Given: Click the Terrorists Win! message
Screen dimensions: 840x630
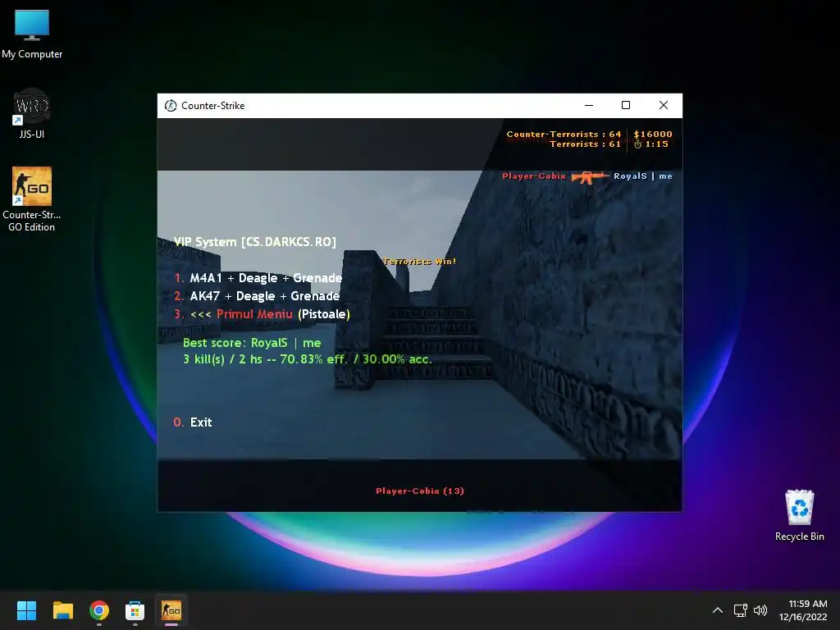Looking at the screenshot, I should pyautogui.click(x=419, y=262).
